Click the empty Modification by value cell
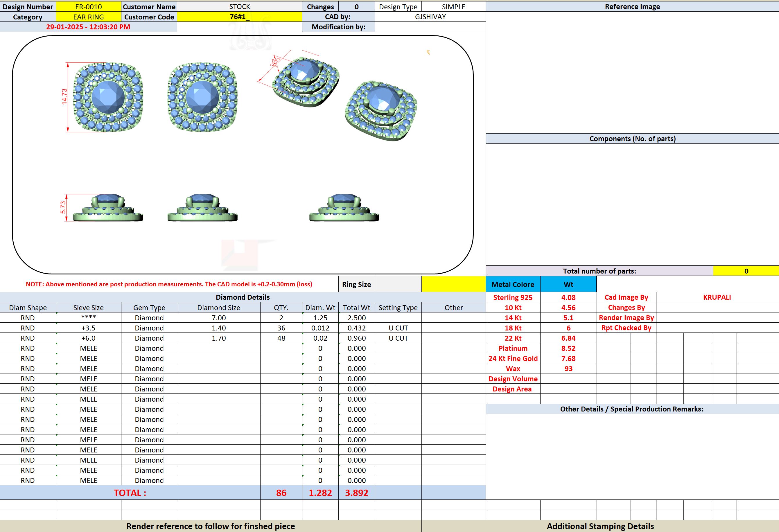Image resolution: width=779 pixels, height=532 pixels. click(x=430, y=27)
